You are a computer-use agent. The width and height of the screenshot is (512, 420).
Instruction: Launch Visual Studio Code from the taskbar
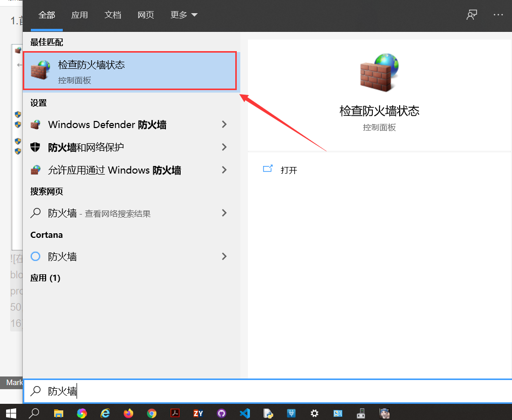pos(244,413)
